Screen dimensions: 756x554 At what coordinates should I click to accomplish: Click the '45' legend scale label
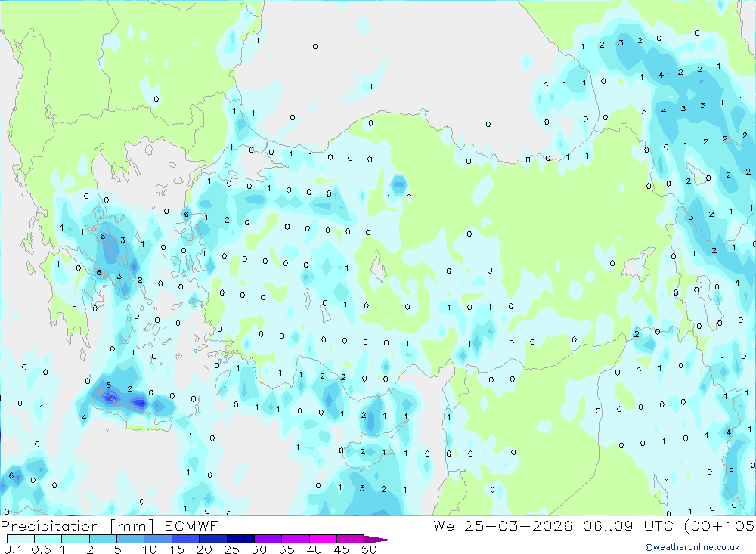click(x=342, y=549)
